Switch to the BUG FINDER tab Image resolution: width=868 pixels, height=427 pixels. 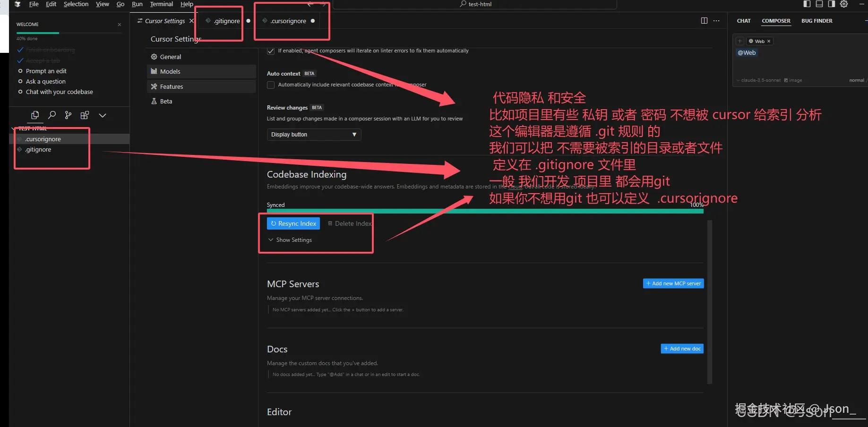click(817, 21)
